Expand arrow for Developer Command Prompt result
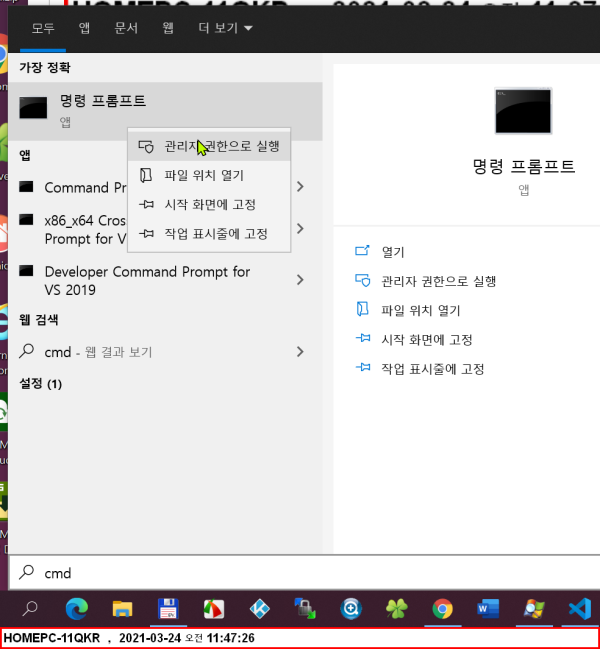This screenshot has width=600, height=649. tap(300, 280)
